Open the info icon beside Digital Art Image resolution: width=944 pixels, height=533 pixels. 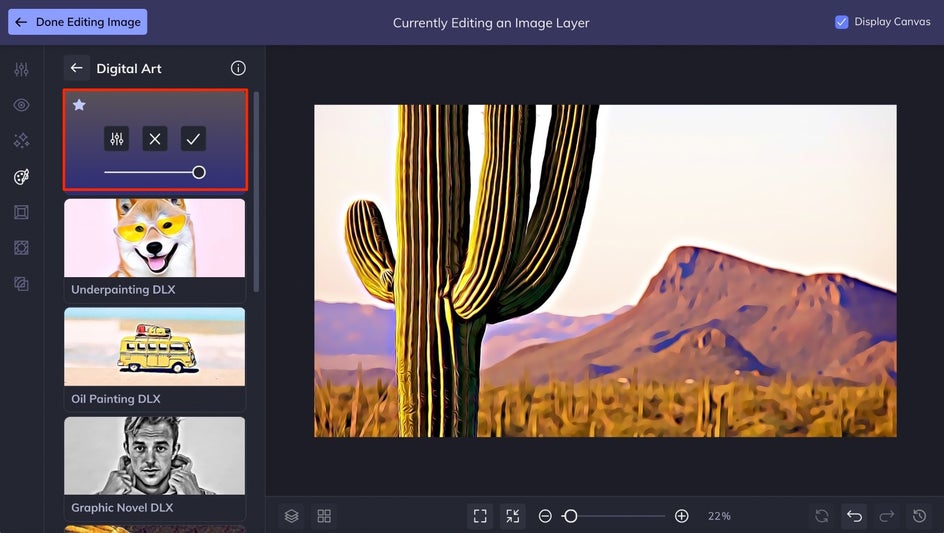pyautogui.click(x=238, y=68)
